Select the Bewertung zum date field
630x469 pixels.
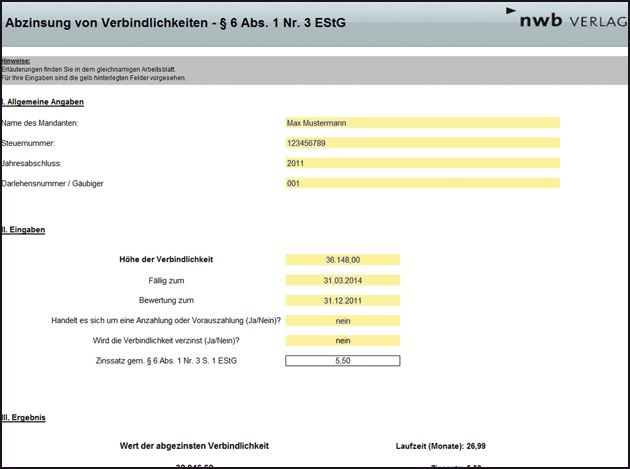342,300
